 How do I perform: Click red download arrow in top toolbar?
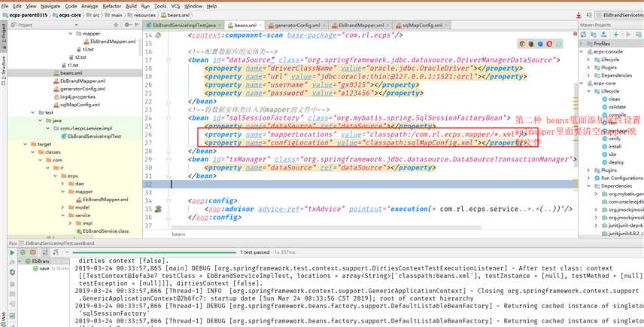[x=579, y=15]
